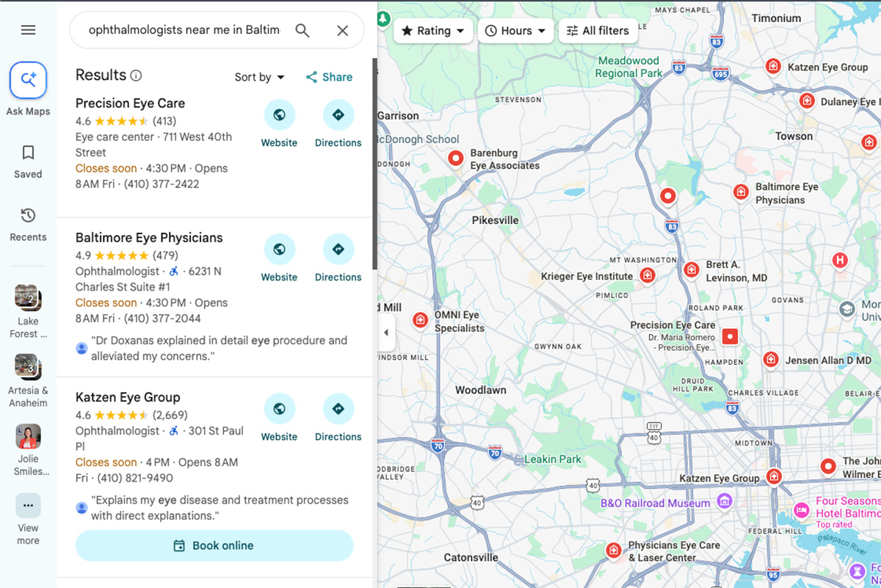The height and width of the screenshot is (588, 881).
Task: Get Directions to Precision Eye Care
Action: pyautogui.click(x=338, y=115)
